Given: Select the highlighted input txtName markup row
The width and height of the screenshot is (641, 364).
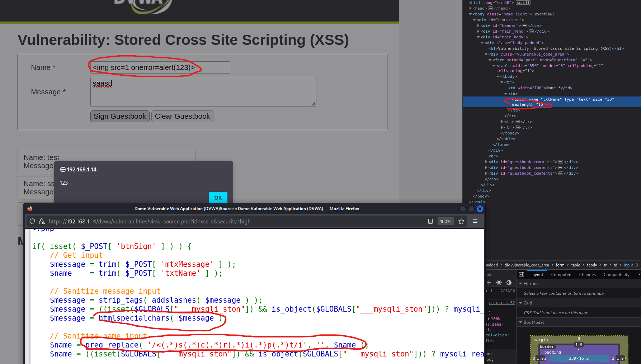Looking at the screenshot, I should point(552,102).
